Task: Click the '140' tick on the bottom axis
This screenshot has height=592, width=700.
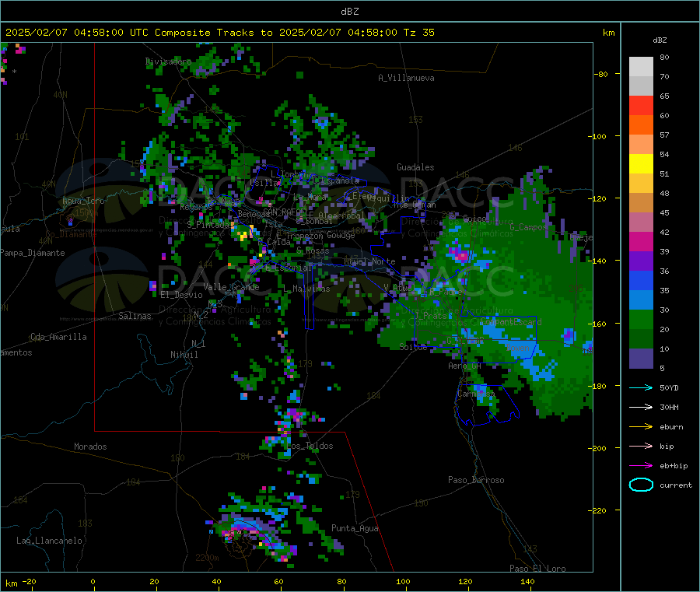Action: [527, 581]
